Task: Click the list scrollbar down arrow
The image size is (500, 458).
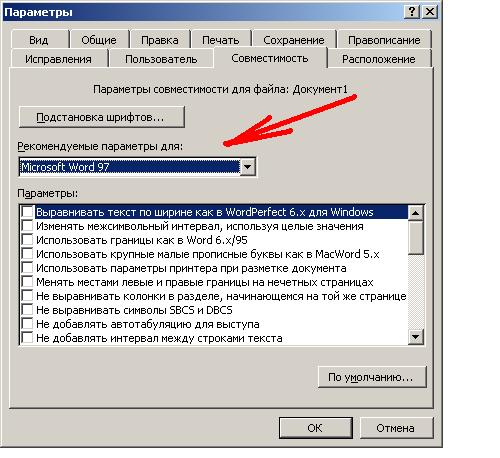Action: coord(416,337)
